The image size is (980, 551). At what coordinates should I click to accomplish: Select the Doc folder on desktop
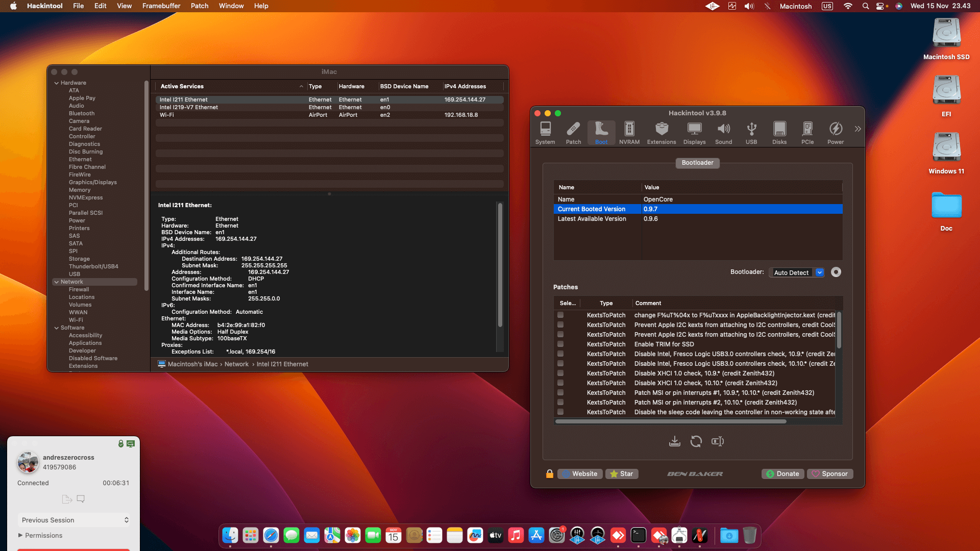pos(946,211)
